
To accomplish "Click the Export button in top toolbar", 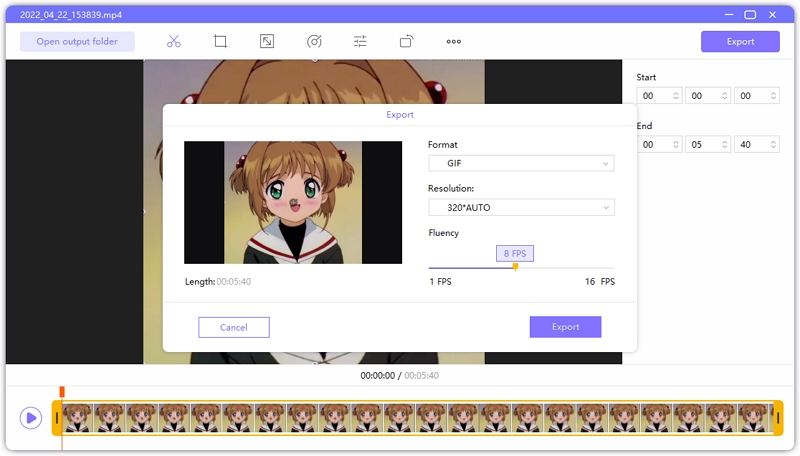I will tap(740, 41).
